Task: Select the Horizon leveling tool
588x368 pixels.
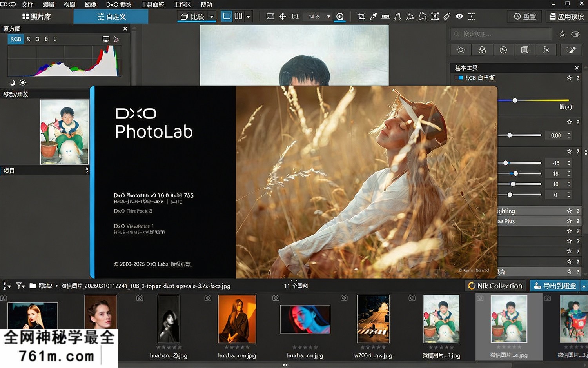Action: click(386, 16)
